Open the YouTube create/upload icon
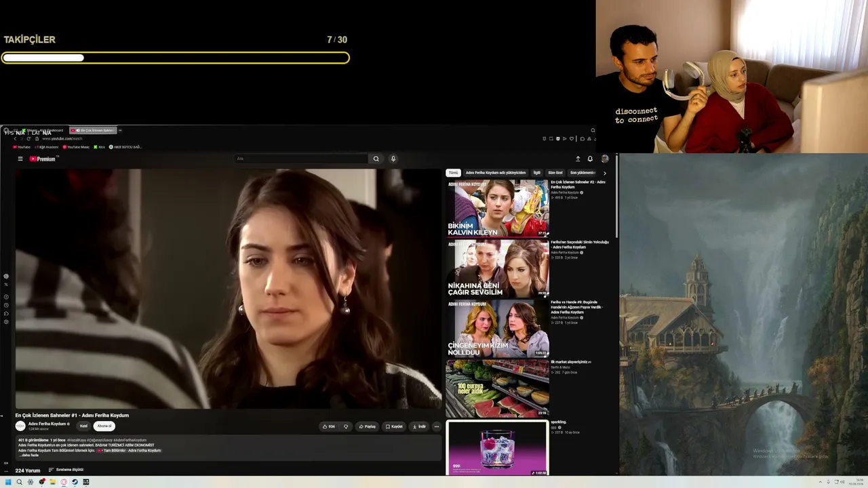The image size is (868, 488). coord(578,159)
